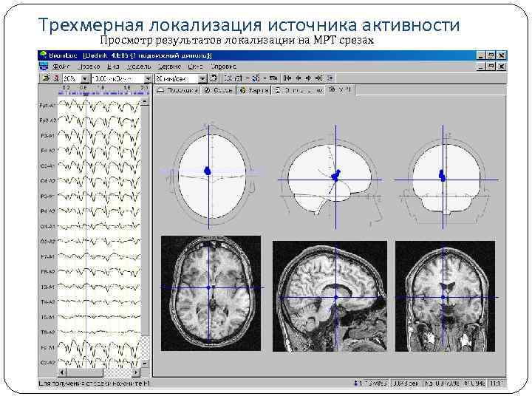Image resolution: width=532 pixels, height=399 pixels.
Task: Select the МРТ tab
Action: [x=340, y=89]
